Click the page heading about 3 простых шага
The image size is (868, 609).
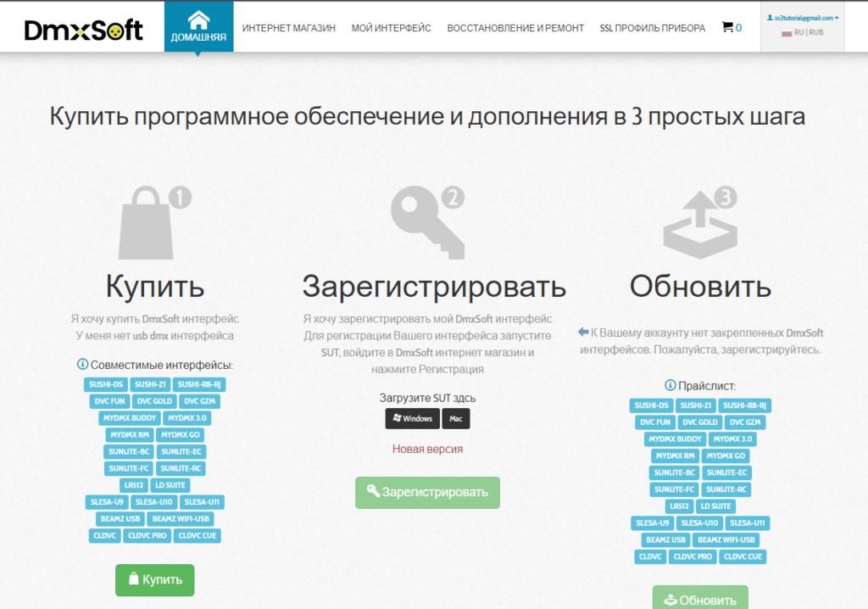click(x=427, y=116)
